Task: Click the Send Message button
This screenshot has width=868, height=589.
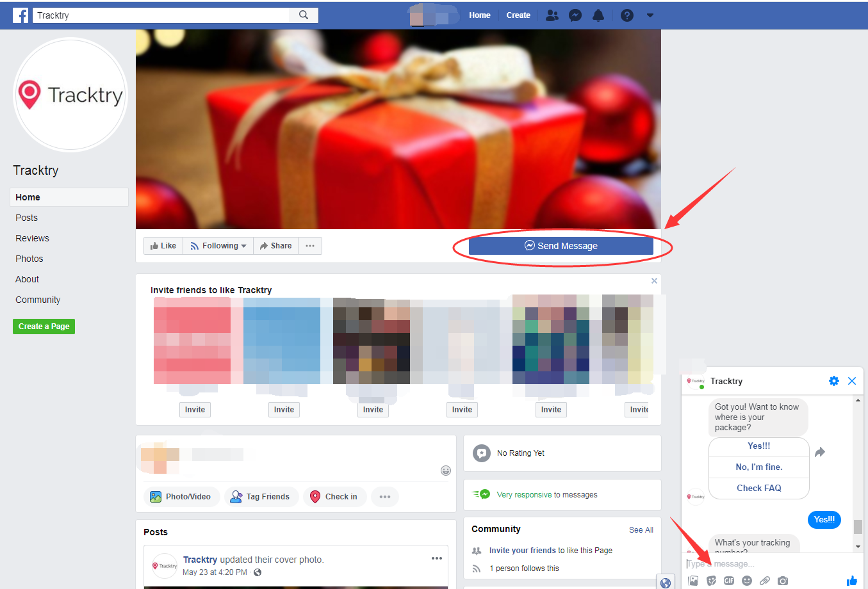Action: tap(561, 246)
